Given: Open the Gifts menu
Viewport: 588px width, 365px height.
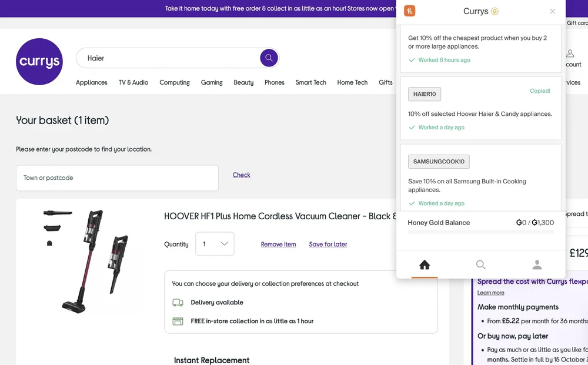Looking at the screenshot, I should tap(386, 82).
